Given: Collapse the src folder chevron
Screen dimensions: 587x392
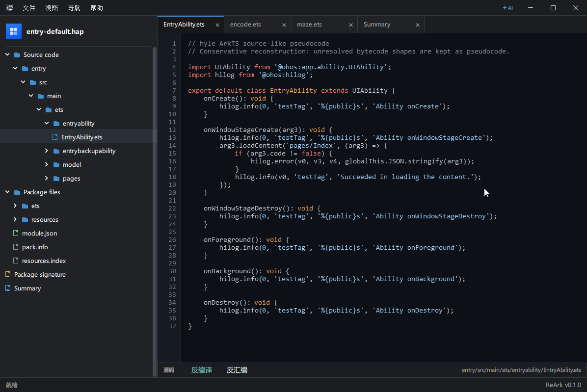Looking at the screenshot, I should pos(23,82).
